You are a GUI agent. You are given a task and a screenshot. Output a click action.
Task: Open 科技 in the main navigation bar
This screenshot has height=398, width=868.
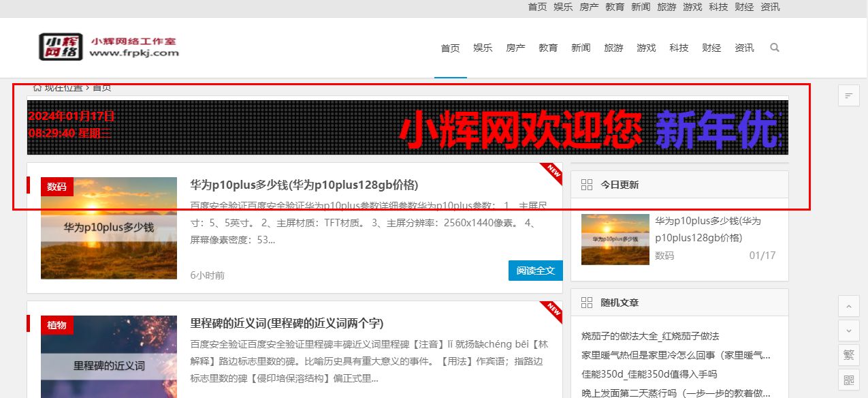click(x=679, y=48)
